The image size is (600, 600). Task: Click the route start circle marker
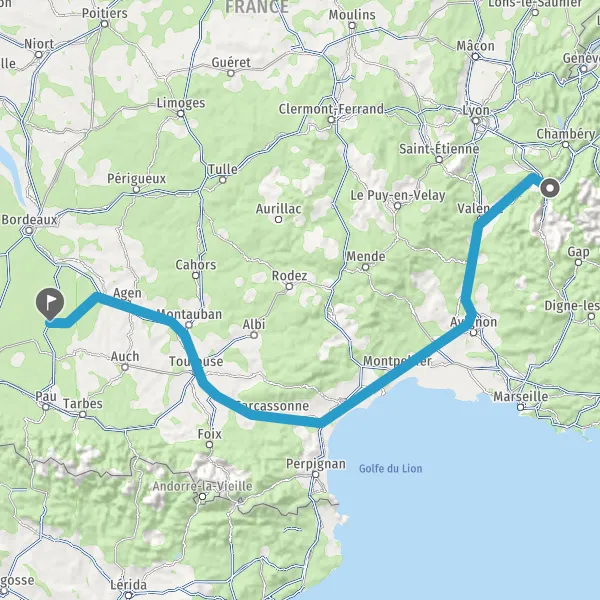click(x=550, y=188)
